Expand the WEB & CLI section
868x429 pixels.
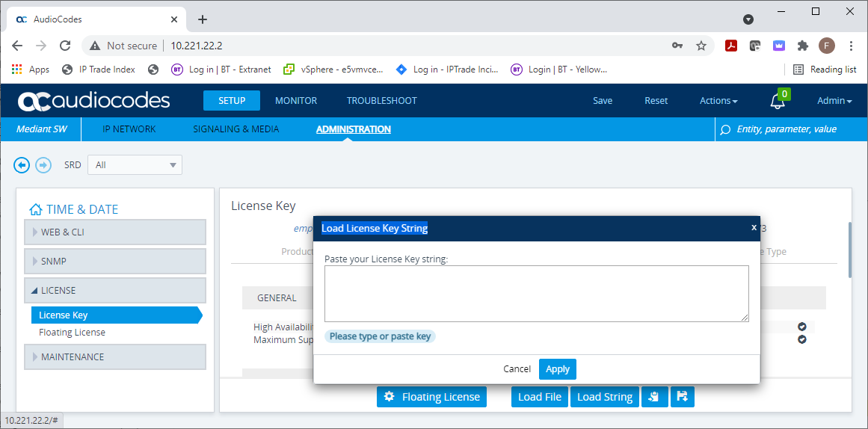point(115,232)
